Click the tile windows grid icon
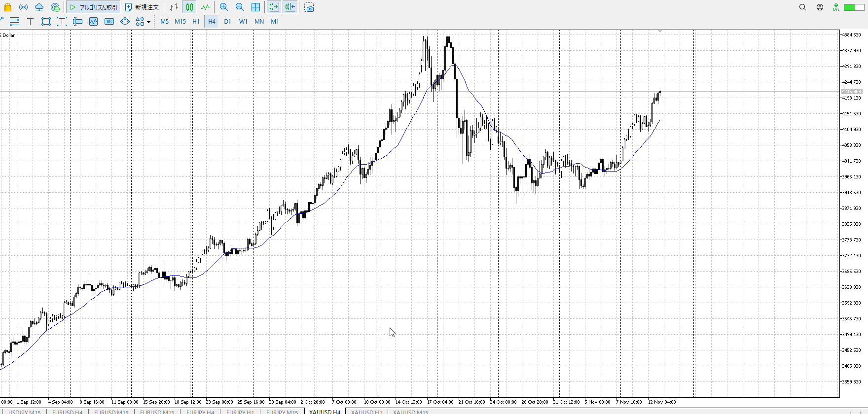 click(255, 7)
